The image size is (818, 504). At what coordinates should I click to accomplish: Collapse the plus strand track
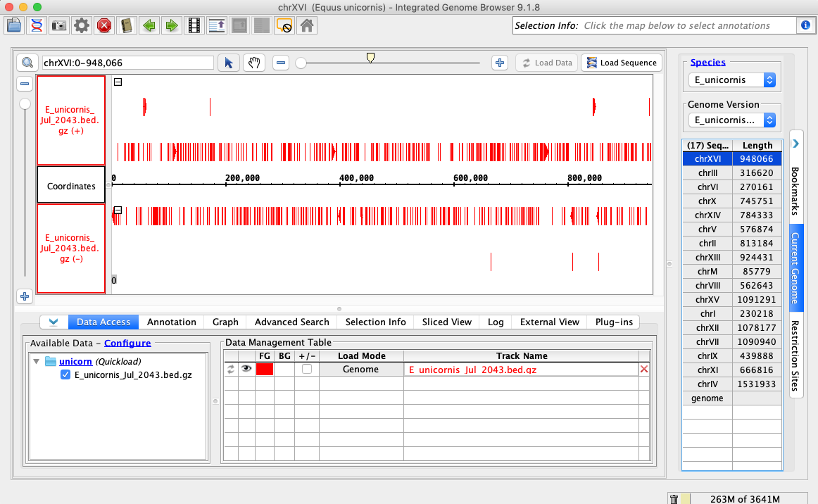pos(118,82)
